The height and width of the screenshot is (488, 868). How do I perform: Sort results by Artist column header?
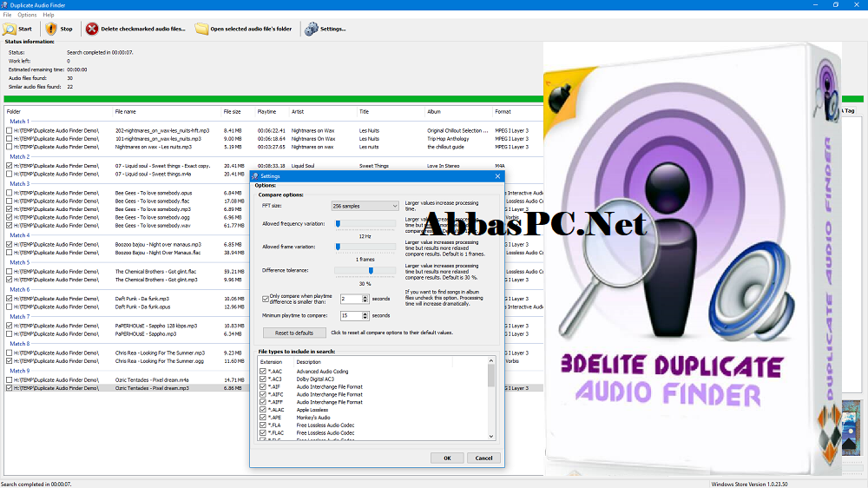298,111
